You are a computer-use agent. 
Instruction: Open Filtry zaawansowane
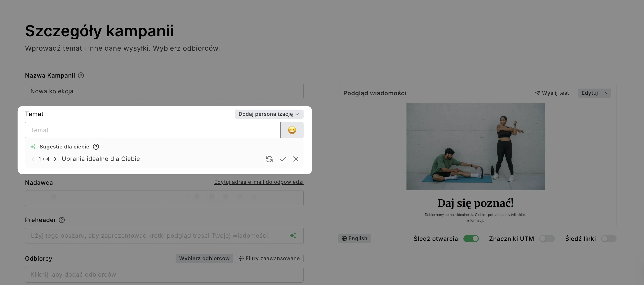tap(269, 258)
